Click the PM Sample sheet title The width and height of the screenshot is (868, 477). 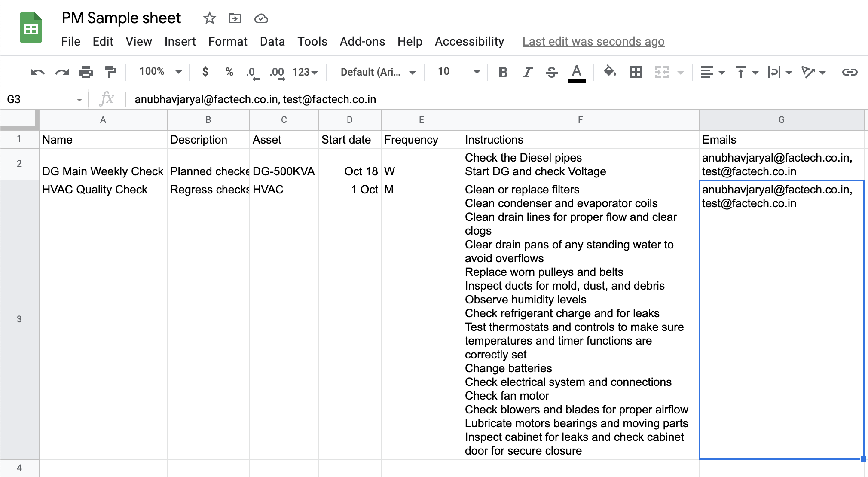click(x=121, y=18)
